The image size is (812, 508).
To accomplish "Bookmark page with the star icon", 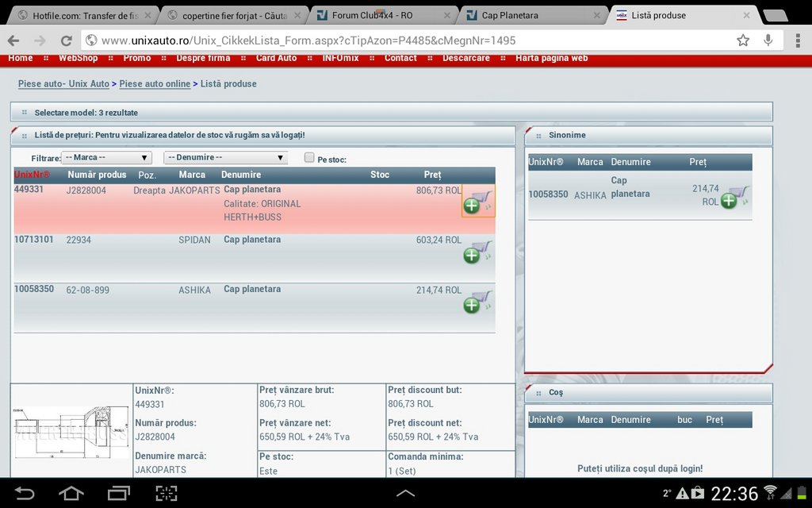I will tap(743, 40).
